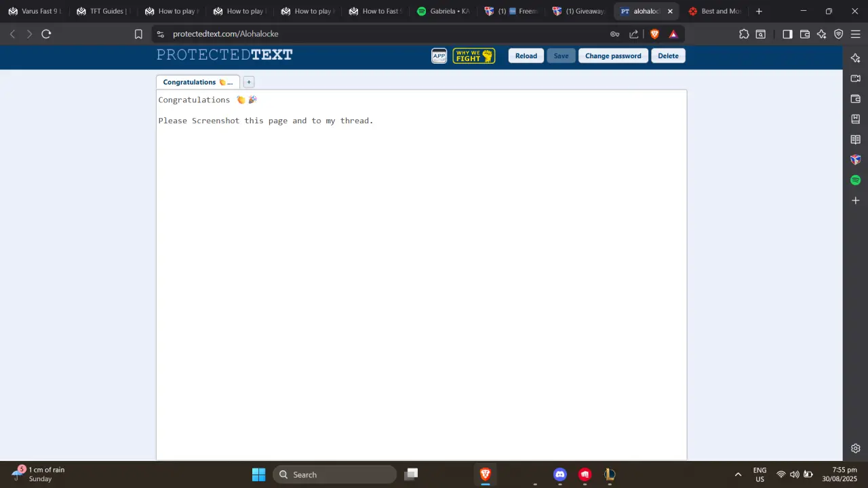Image resolution: width=868 pixels, height=488 pixels.
Task: Switch to TFT Guides browser tab
Action: pos(102,11)
